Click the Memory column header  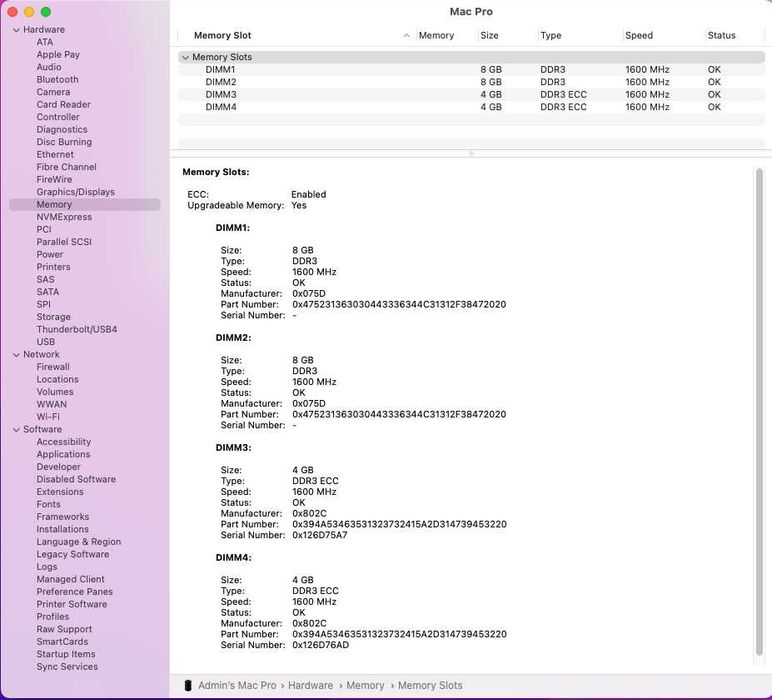[436, 35]
